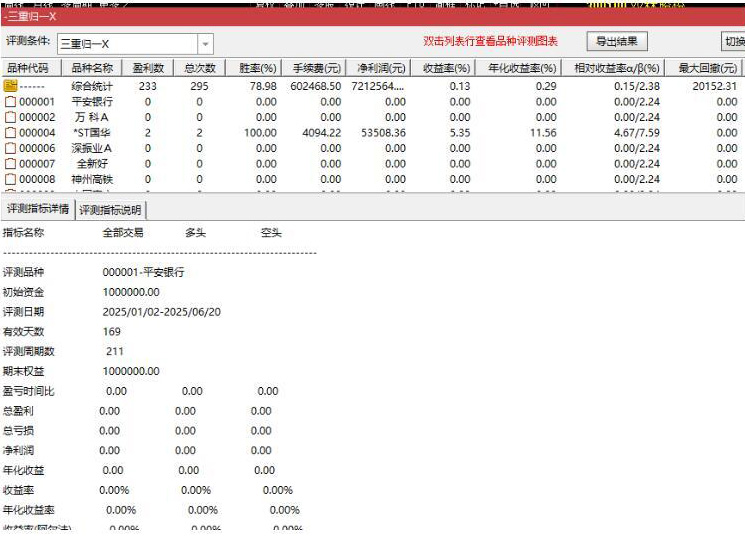Click net profit value 53508.36
Viewport: 745px width, 544px height.
pyautogui.click(x=383, y=133)
